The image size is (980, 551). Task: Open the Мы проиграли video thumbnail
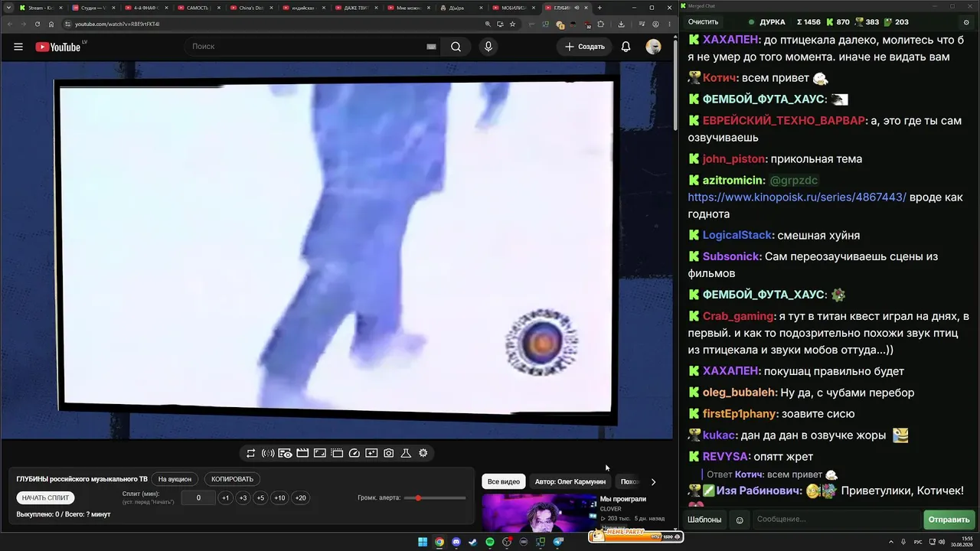click(x=539, y=513)
